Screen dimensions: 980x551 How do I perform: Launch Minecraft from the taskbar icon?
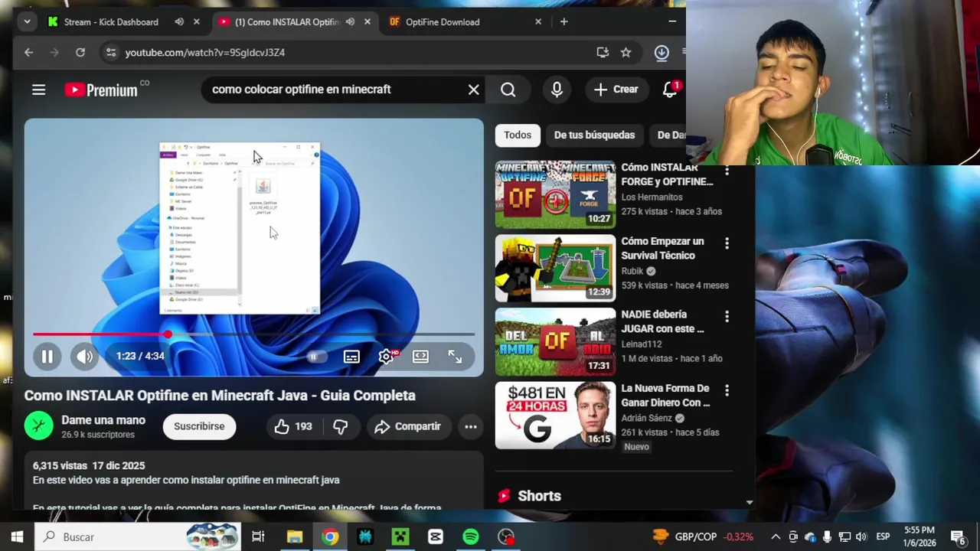pyautogui.click(x=400, y=536)
